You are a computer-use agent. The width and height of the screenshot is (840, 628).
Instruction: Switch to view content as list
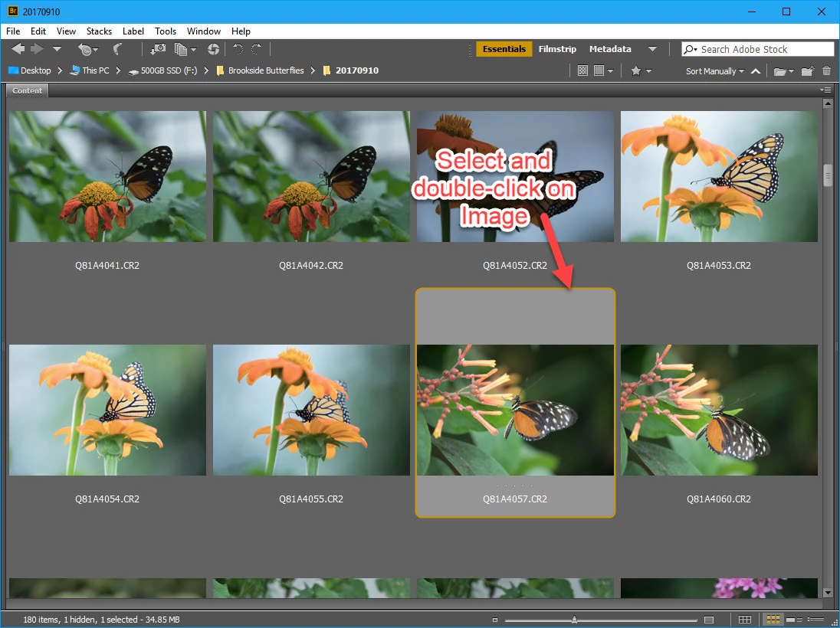click(816, 620)
